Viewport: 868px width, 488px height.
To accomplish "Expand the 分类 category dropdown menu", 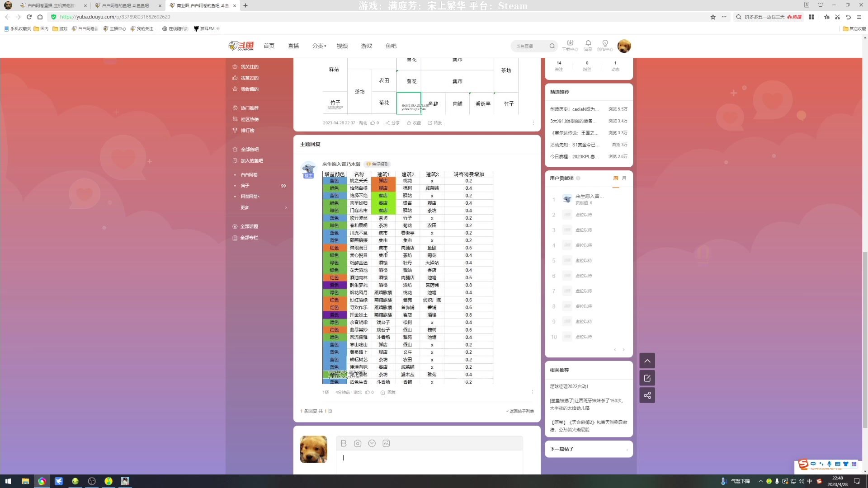I will tap(319, 46).
